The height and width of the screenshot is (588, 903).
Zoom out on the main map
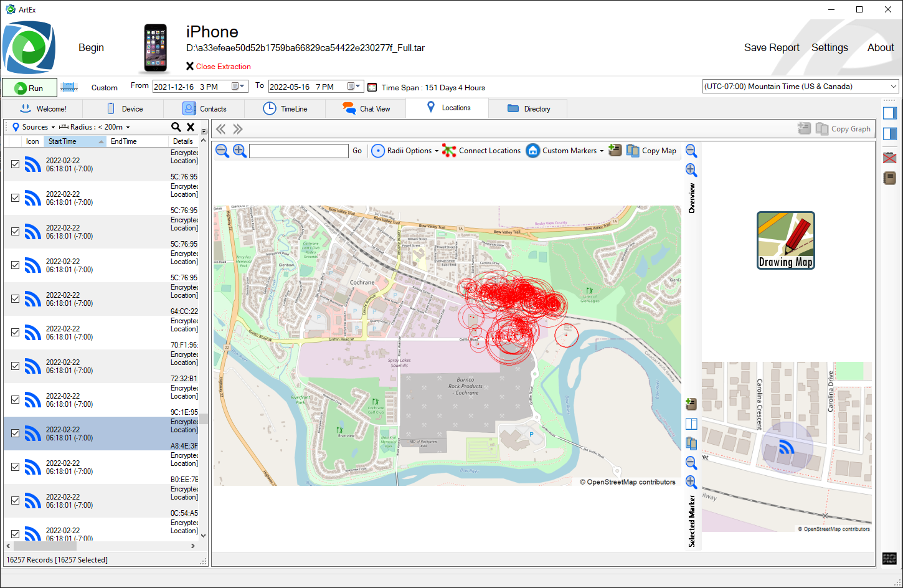pyautogui.click(x=222, y=150)
